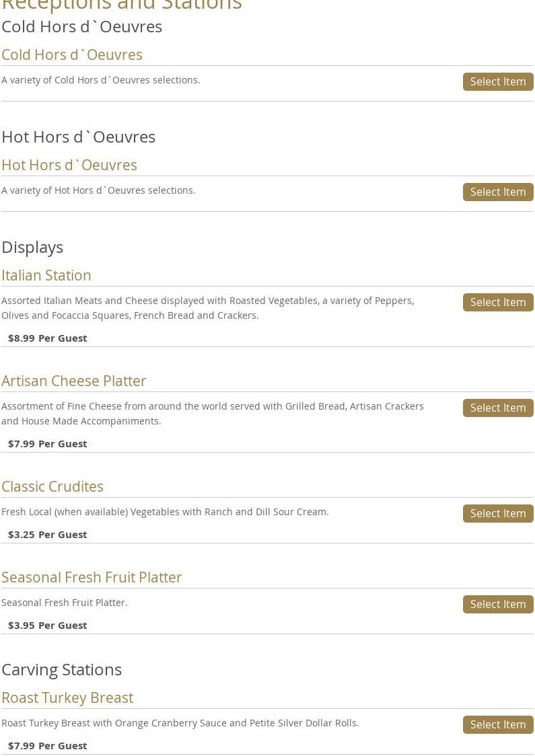Click the Italian Station description text
535x756 pixels.
(207, 307)
